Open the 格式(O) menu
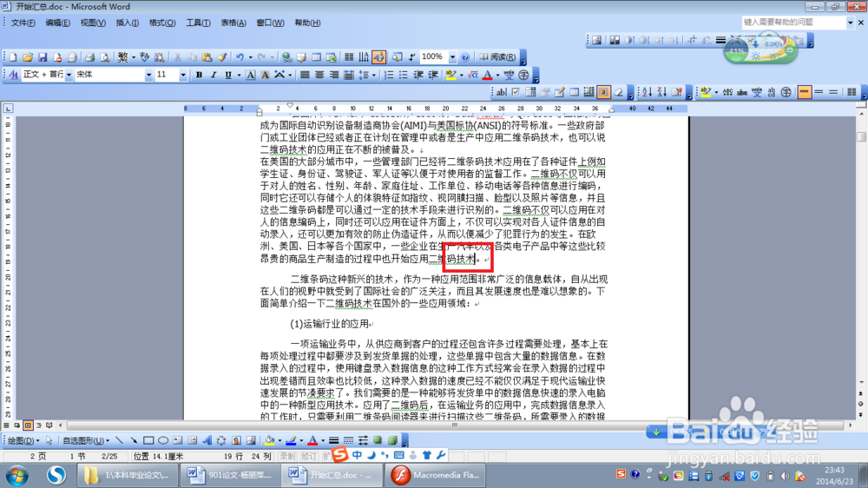868x488 pixels. (162, 23)
